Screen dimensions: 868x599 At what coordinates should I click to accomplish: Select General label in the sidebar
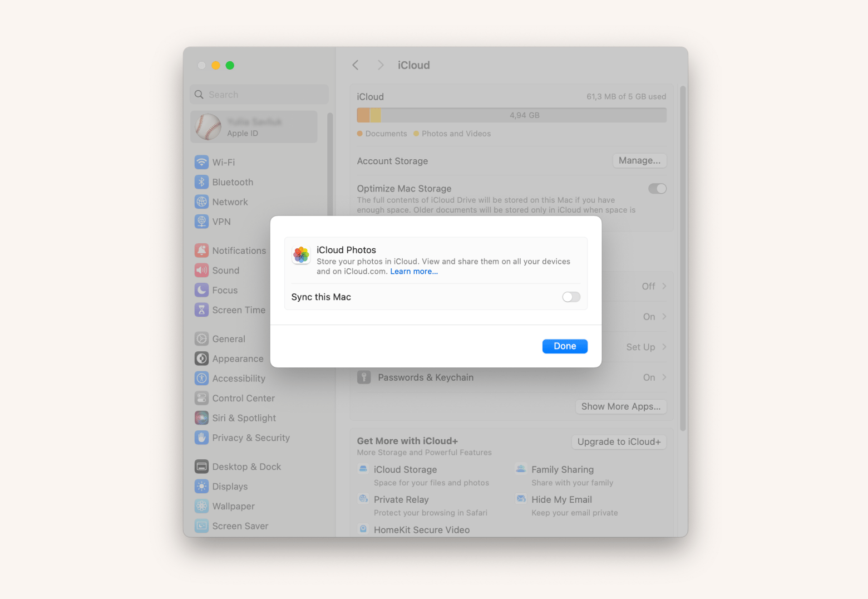229,339
